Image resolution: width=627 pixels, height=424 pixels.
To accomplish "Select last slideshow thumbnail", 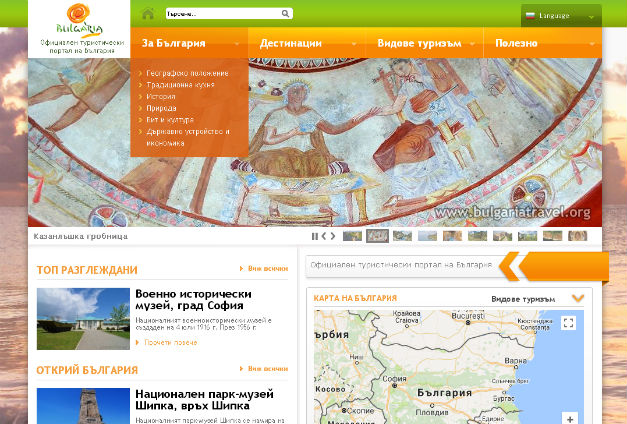I will [577, 236].
